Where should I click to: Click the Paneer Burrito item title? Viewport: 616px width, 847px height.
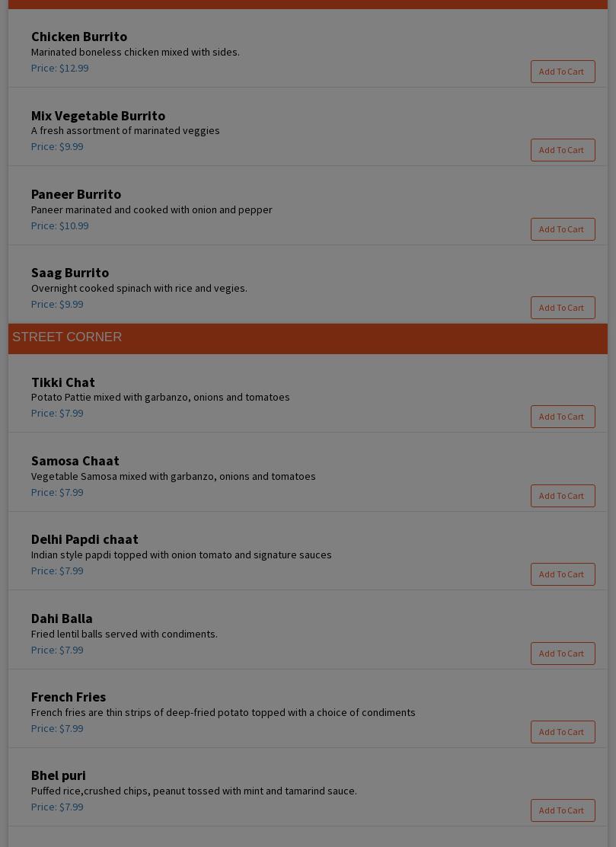pos(76,194)
